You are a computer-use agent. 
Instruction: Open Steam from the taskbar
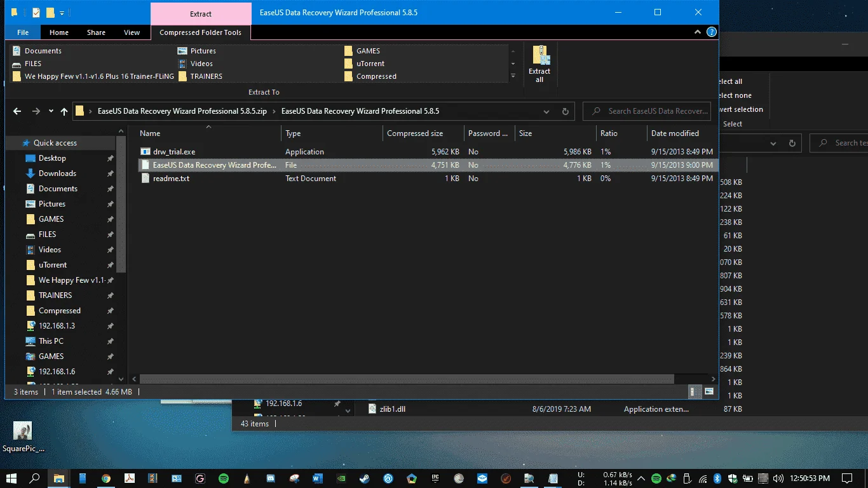[365, 478]
